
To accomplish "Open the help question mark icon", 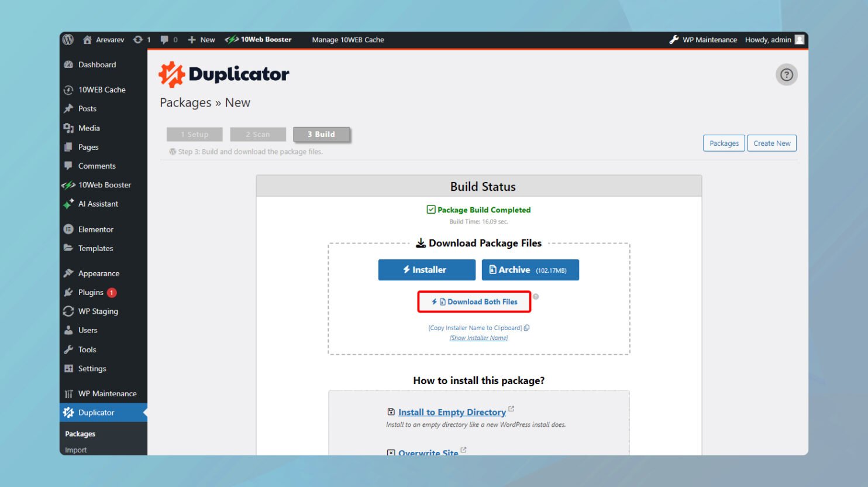I will point(786,75).
